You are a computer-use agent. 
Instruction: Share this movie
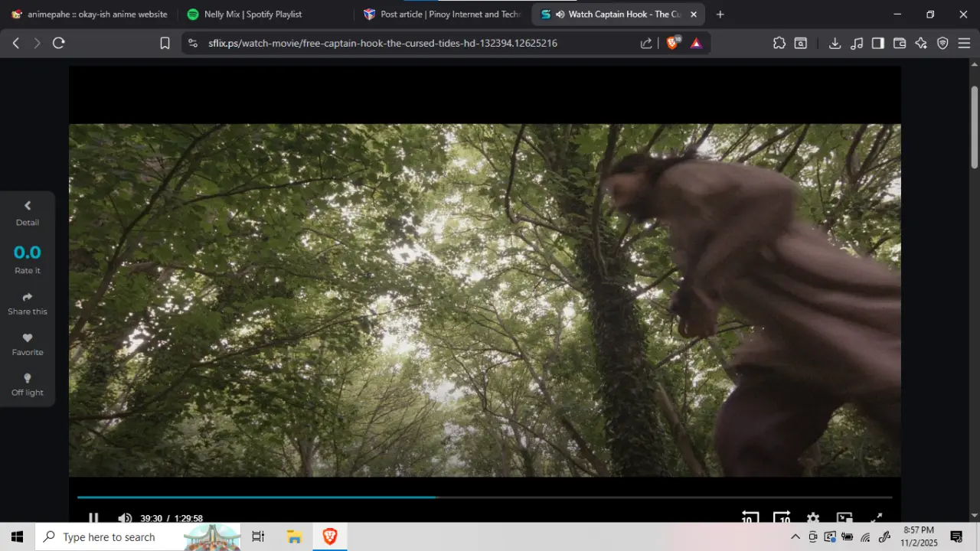[x=28, y=303]
